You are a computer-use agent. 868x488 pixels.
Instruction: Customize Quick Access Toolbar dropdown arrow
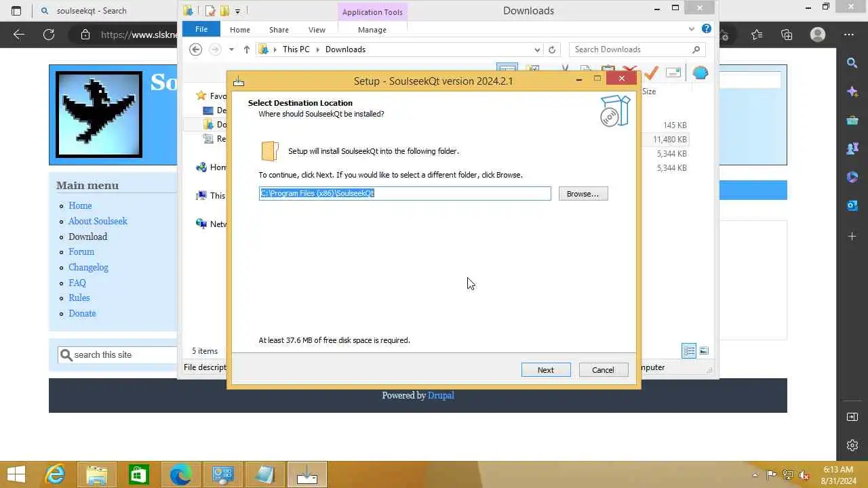[x=237, y=11]
